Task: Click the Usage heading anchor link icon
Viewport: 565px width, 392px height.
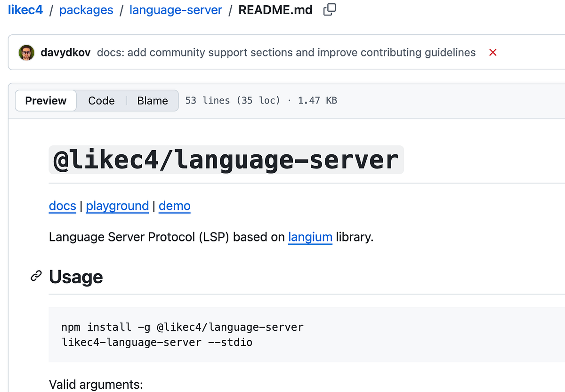Action: pos(36,277)
